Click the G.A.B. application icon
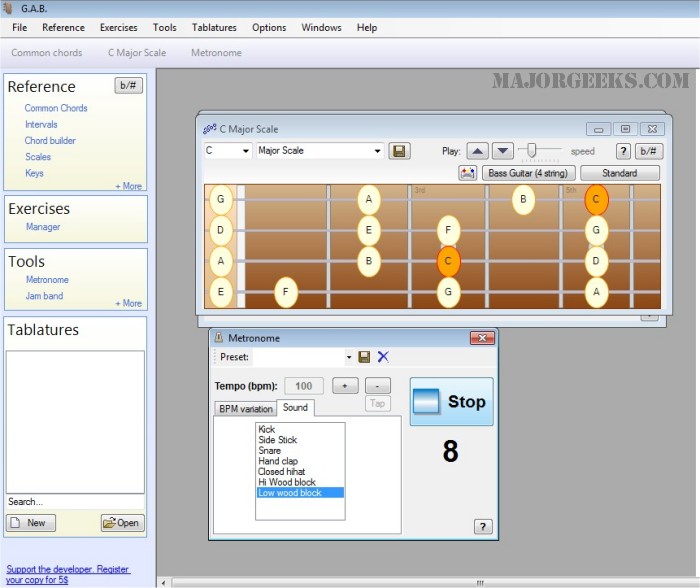Screen dimensions: 700x588 pos(8,8)
